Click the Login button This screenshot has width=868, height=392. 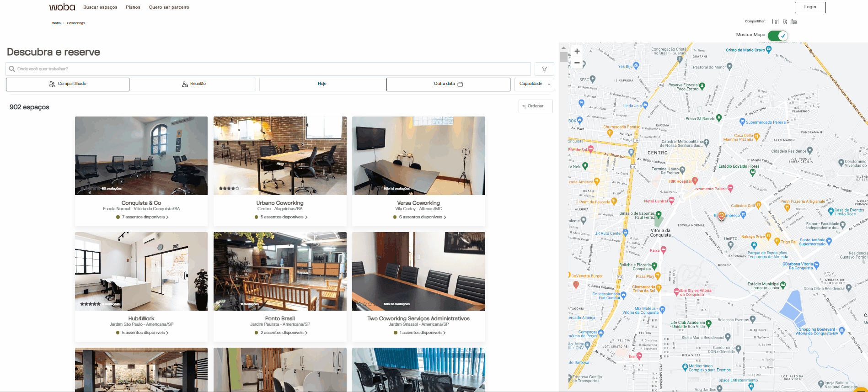[x=810, y=7]
